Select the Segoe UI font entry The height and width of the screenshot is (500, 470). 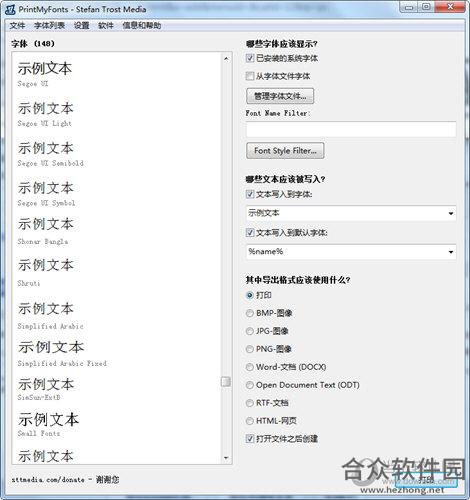tap(45, 74)
